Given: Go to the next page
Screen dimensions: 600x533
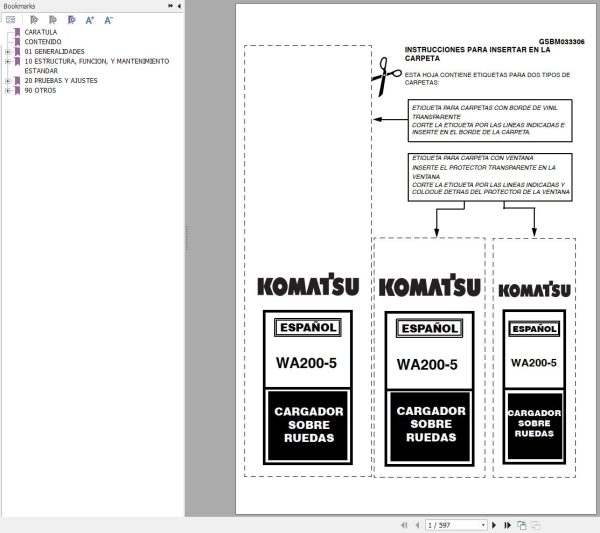Looking at the screenshot, I should coord(494,525).
